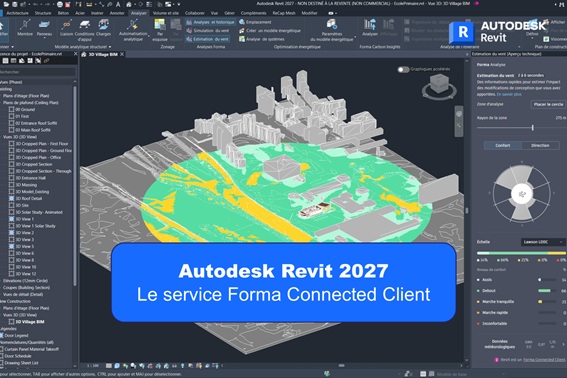Toggle the 3D View 2 checkbox
The image size is (567, 378).
pos(12,233)
